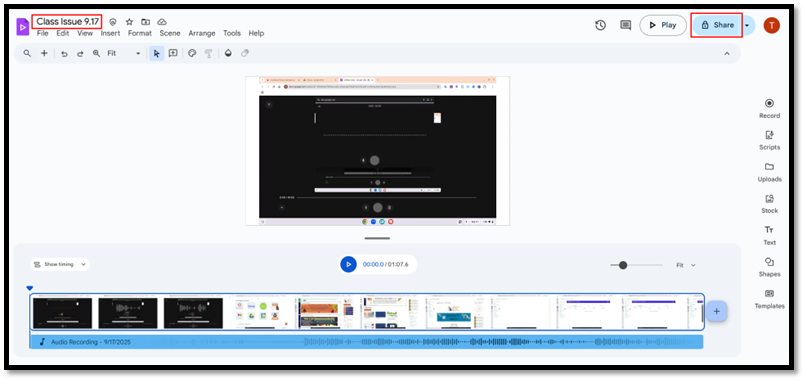Image resolution: width=805 pixels, height=381 pixels.
Task: Select the arrow pointer tool
Action: tap(157, 53)
